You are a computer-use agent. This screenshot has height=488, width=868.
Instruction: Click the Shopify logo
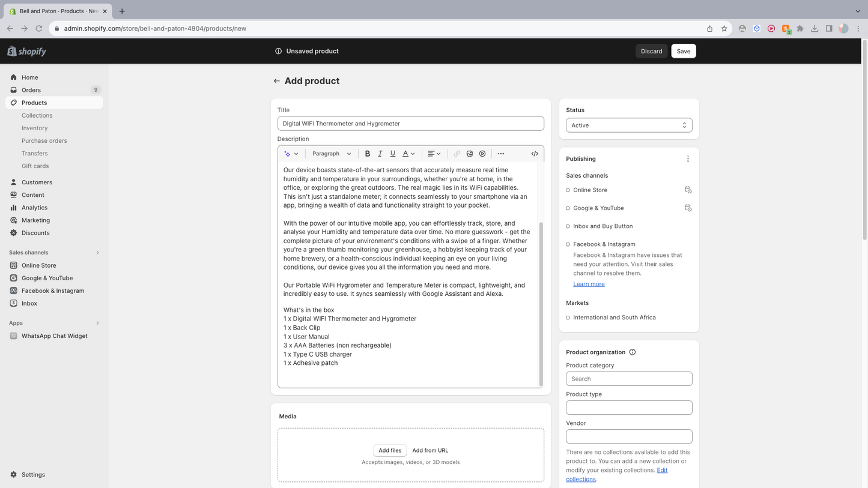coord(27,52)
